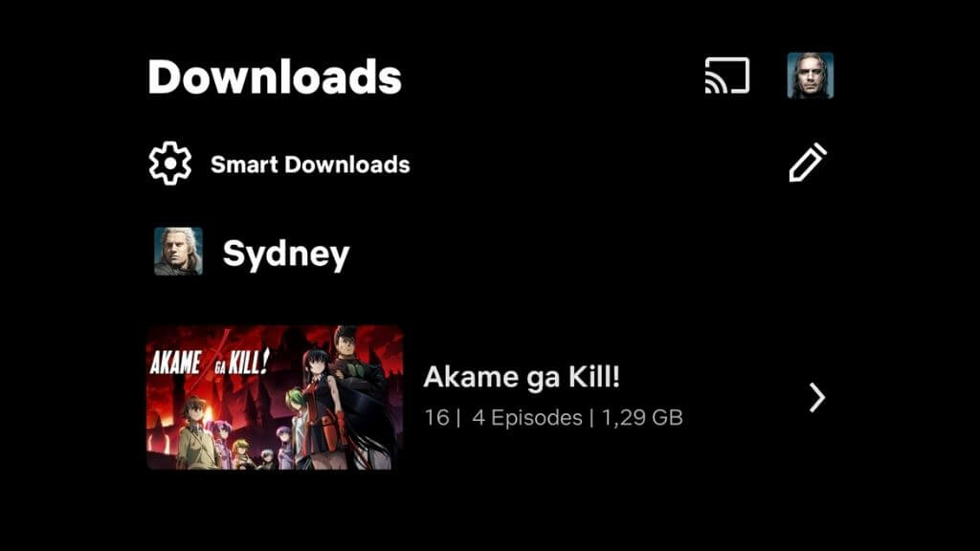Open the Smart Downloads settings label
Screen dimensions: 980x551
310,165
